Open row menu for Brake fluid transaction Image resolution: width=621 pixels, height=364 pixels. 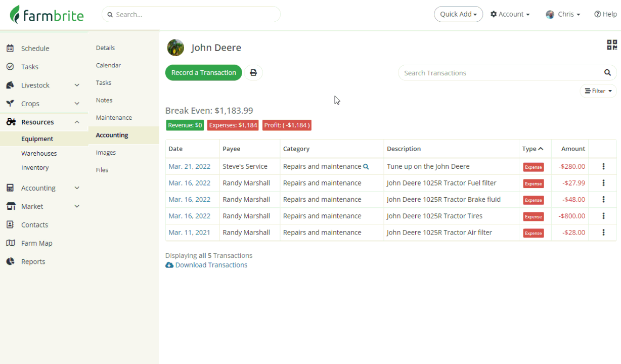pyautogui.click(x=603, y=199)
